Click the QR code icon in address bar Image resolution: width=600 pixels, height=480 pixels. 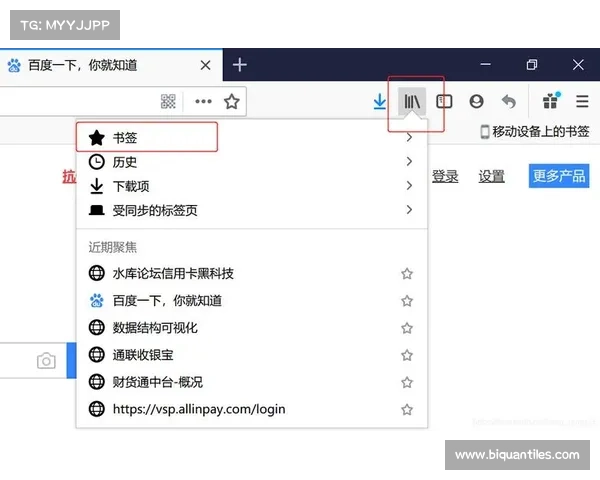click(x=168, y=101)
